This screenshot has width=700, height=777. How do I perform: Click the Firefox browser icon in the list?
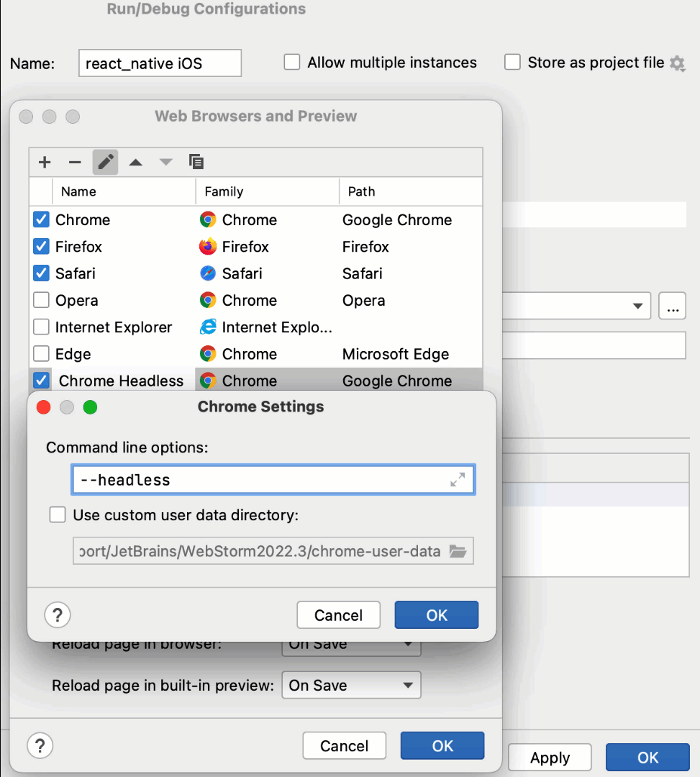[x=209, y=246]
